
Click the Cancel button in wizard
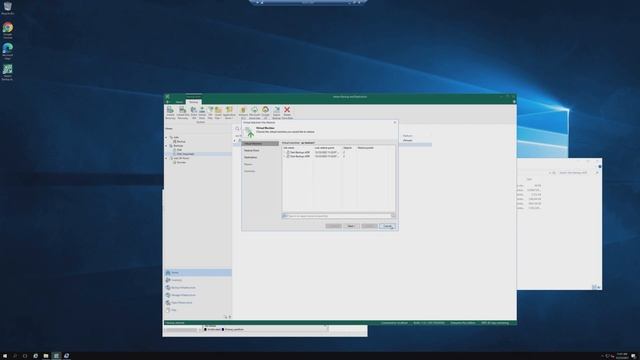[x=387, y=226]
